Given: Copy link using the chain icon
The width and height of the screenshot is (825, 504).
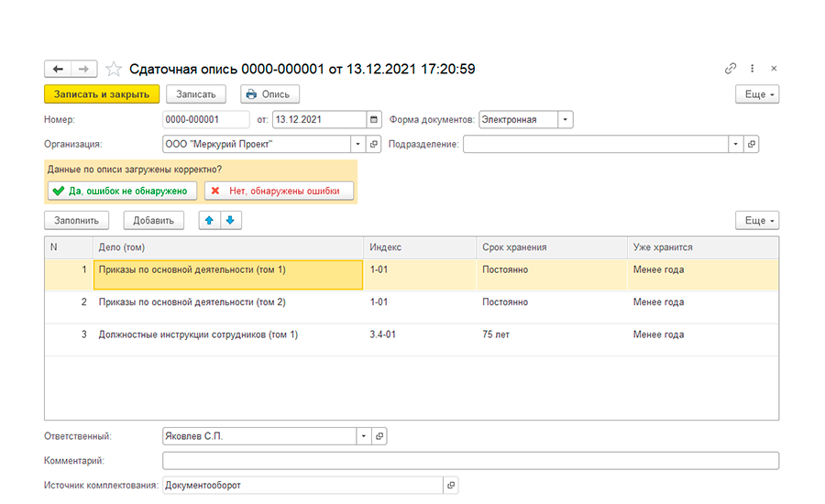Looking at the screenshot, I should pyautogui.click(x=731, y=69).
